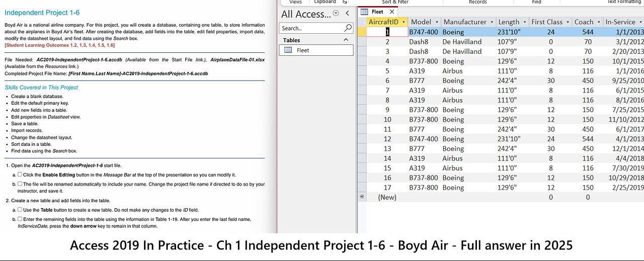Close the Fleet table tab
The image size is (644, 261).
(393, 12)
